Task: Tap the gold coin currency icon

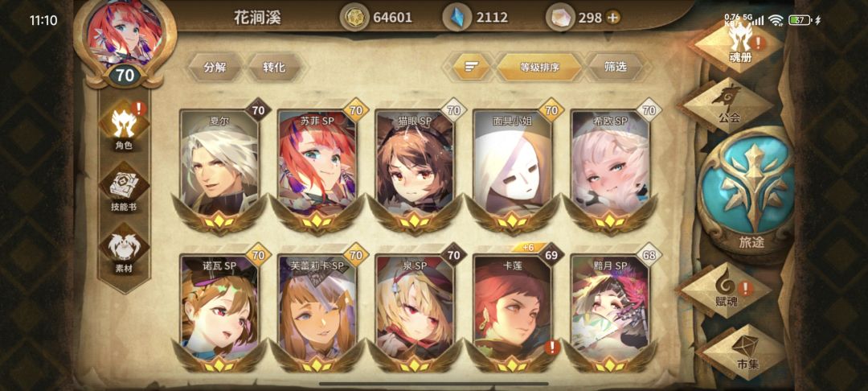Action: coord(353,18)
